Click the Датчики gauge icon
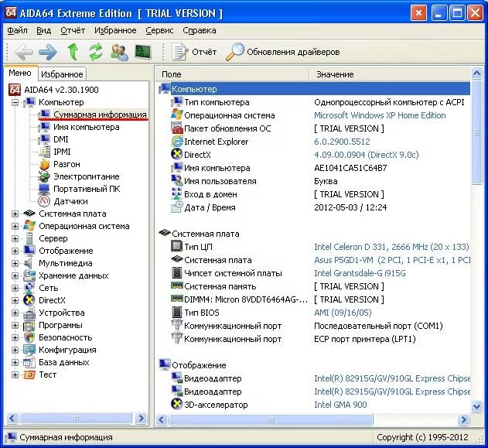488x448 pixels. pyautogui.click(x=44, y=201)
